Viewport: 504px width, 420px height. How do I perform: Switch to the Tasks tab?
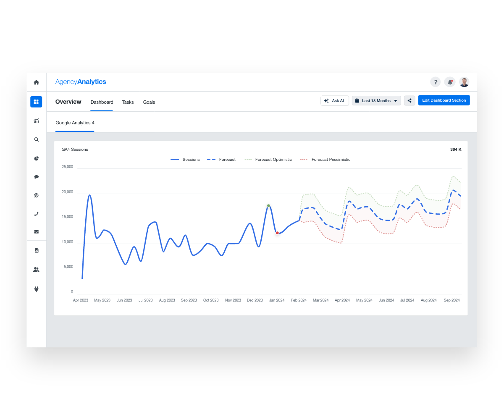coord(128,102)
